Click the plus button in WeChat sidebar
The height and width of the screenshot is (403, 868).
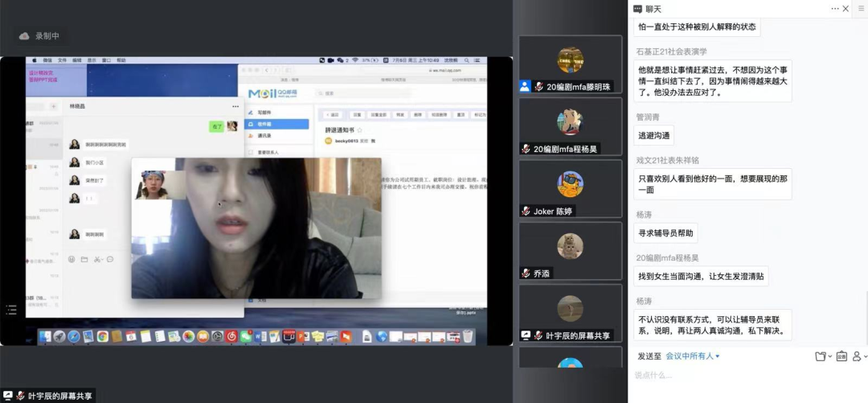(x=54, y=106)
